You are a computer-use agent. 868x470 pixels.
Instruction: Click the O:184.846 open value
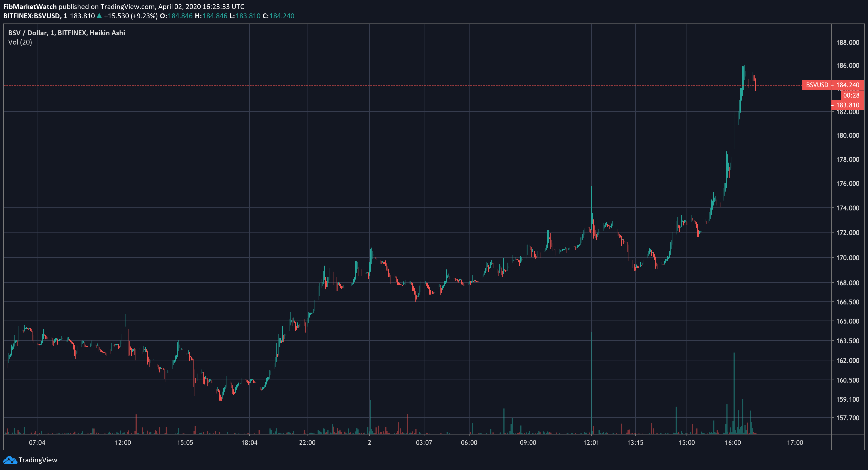(x=176, y=16)
